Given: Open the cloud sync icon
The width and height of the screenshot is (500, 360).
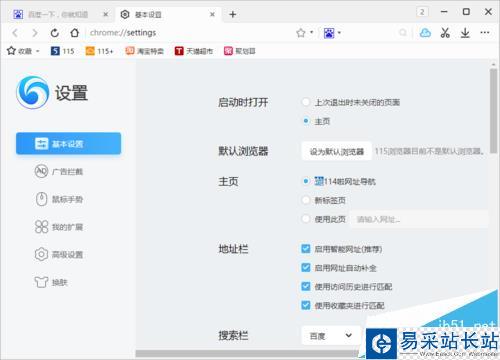Looking at the screenshot, I should 425,33.
